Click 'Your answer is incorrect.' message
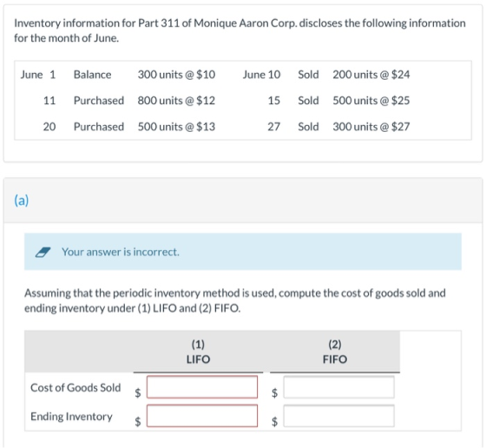Image resolution: width=486 pixels, height=448 pixels. point(121,252)
